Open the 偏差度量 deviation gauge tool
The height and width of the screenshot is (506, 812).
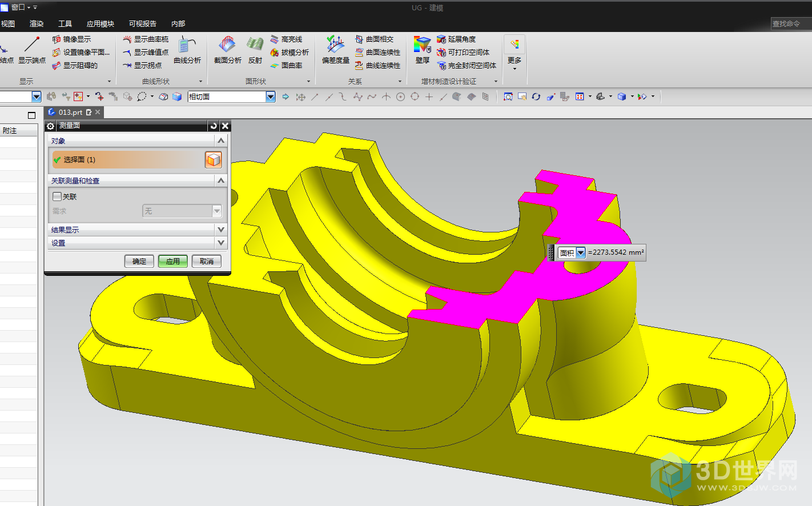[336, 50]
